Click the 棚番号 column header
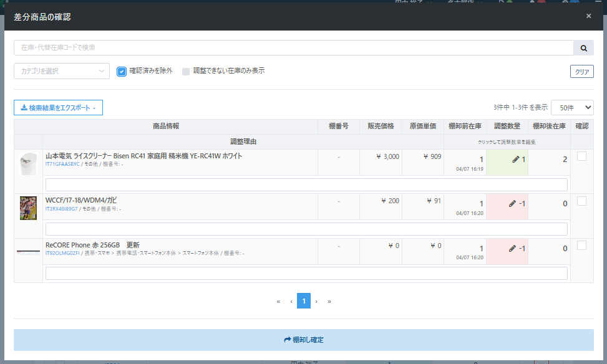This screenshot has height=364, width=607. coord(339,127)
